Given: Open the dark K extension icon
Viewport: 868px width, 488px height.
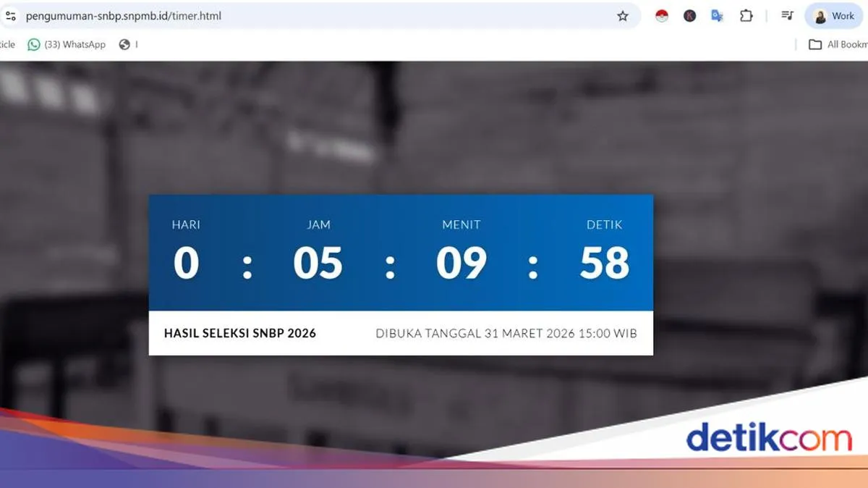Looking at the screenshot, I should [689, 15].
